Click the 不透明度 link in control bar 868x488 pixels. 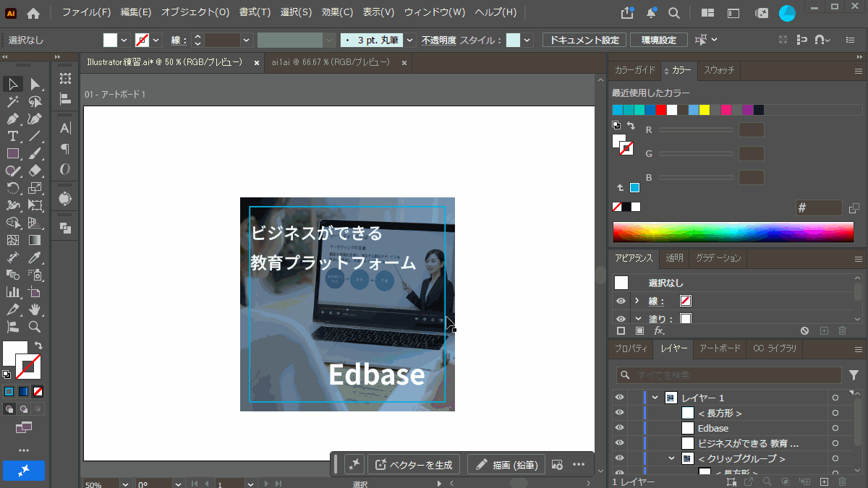[439, 40]
